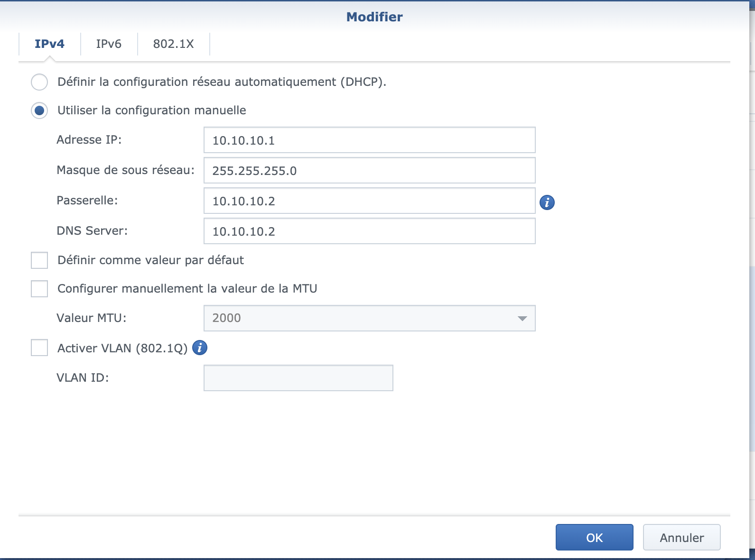Screen dimensions: 755x560
Task: Click the 'Modifier' dialog title
Action: tap(374, 17)
